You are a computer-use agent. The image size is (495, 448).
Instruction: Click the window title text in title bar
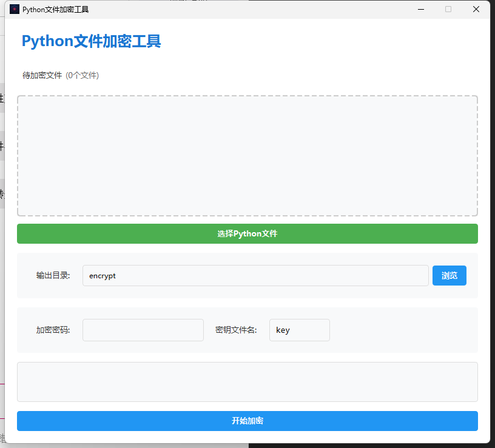[55, 10]
